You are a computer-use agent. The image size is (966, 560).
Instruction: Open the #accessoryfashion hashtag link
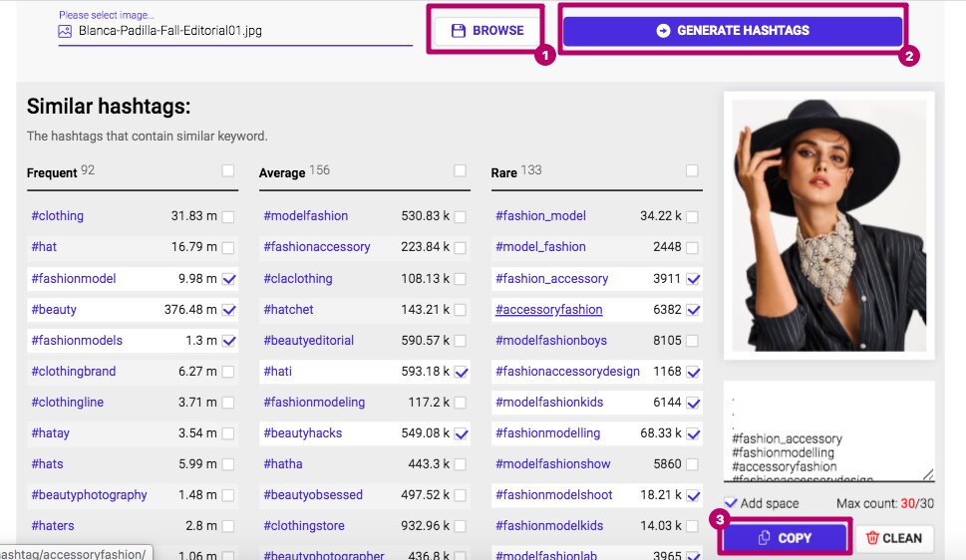548,310
